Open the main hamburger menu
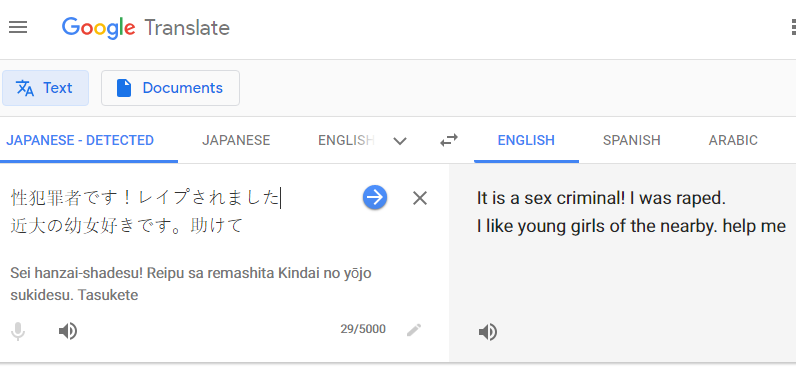The image size is (796, 373). (x=18, y=27)
